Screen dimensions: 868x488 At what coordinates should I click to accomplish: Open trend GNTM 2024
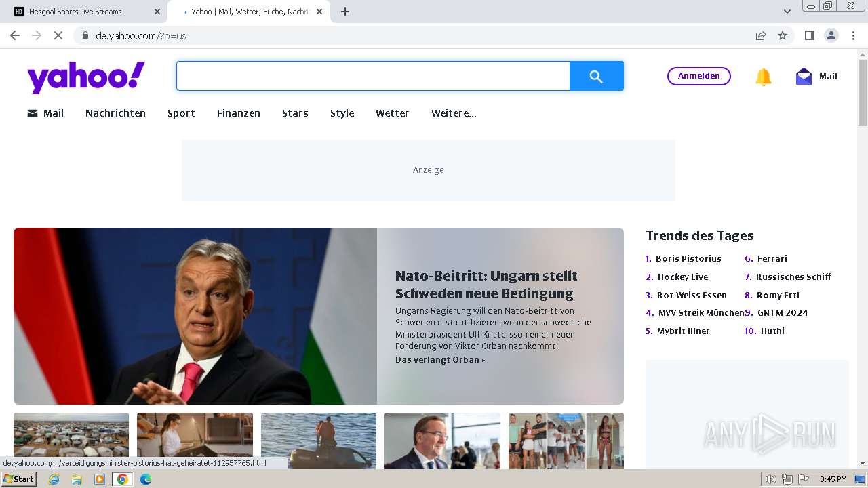tap(783, 312)
